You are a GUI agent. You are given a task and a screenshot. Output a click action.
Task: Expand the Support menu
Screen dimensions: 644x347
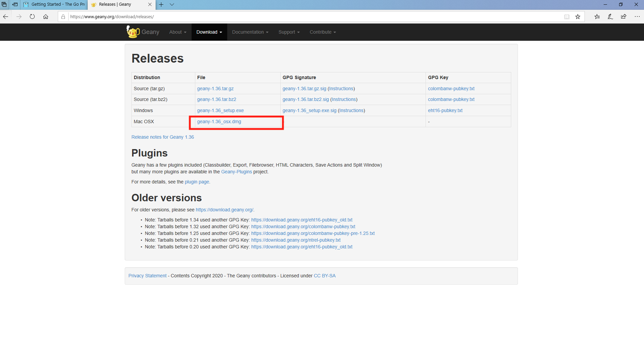point(289,32)
